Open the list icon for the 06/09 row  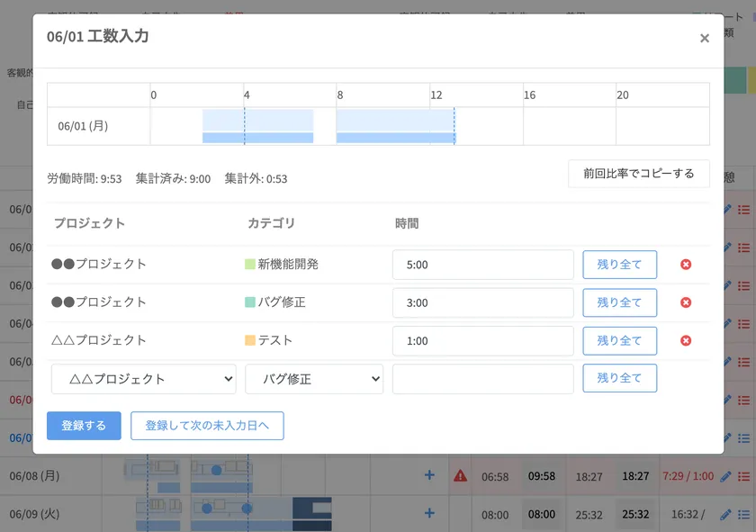point(743,514)
